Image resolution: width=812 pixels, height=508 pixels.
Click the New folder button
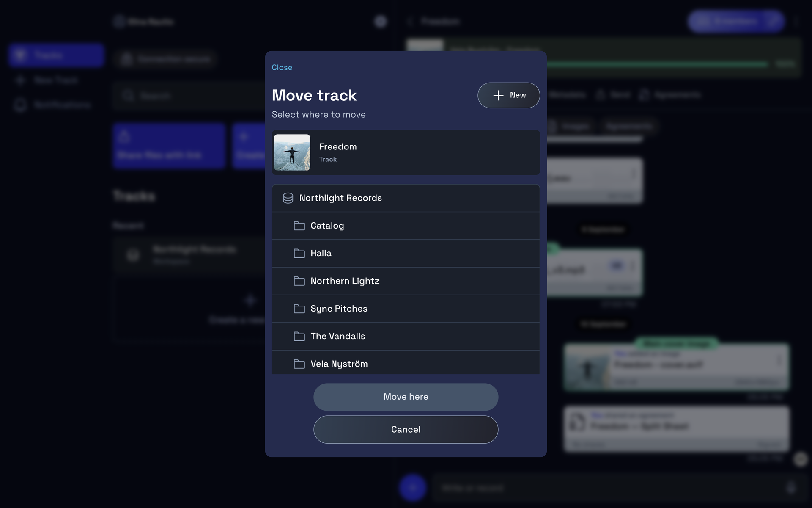point(508,95)
